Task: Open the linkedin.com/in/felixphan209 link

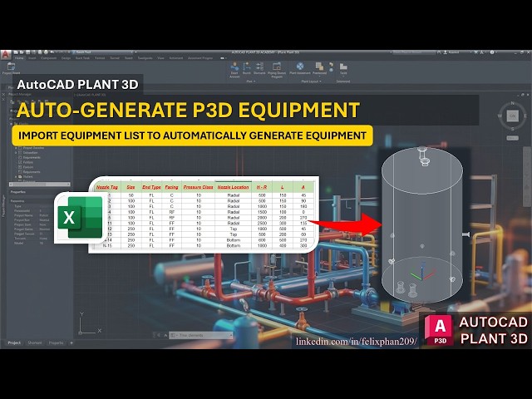Action: (x=356, y=342)
